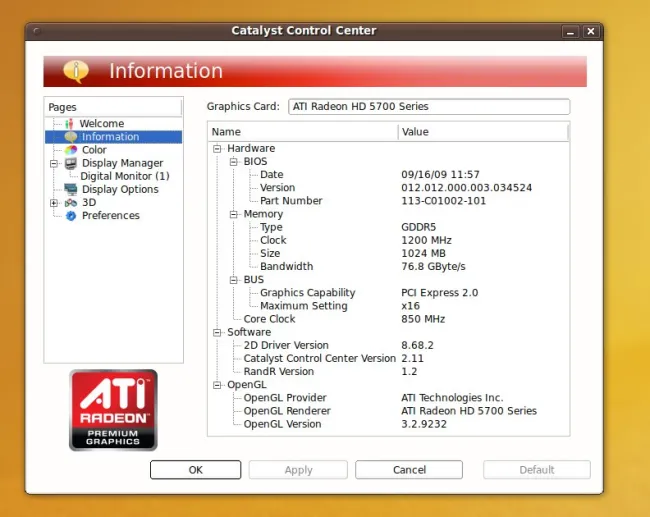Click the Value column header
650x517 pixels.
482,132
